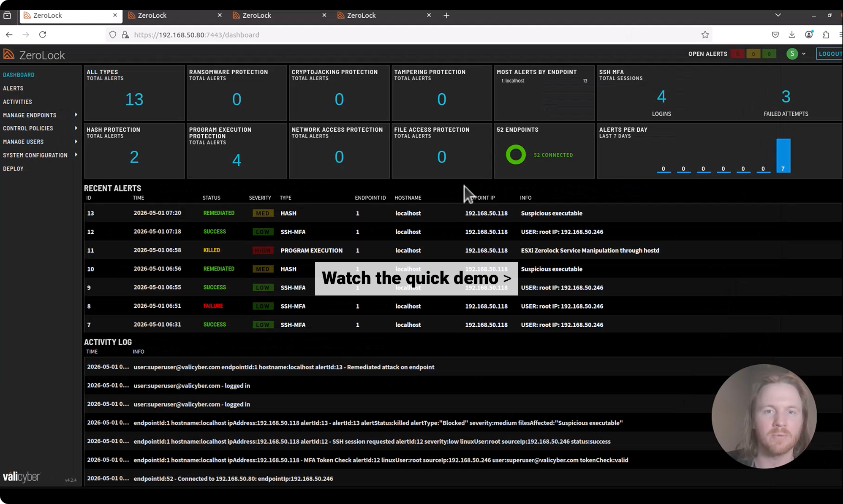The width and height of the screenshot is (843, 504).
Task: Click the Ransomware Protection total alerts card
Action: point(237,93)
